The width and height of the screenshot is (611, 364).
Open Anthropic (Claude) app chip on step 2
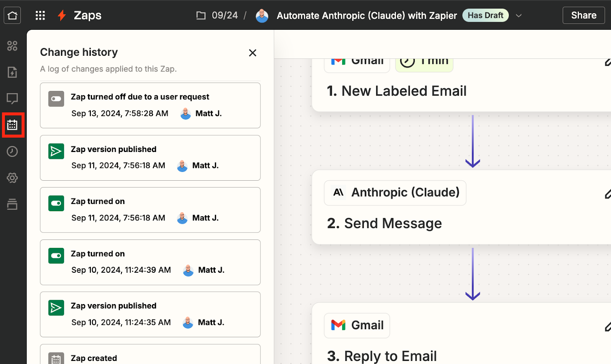395,193
